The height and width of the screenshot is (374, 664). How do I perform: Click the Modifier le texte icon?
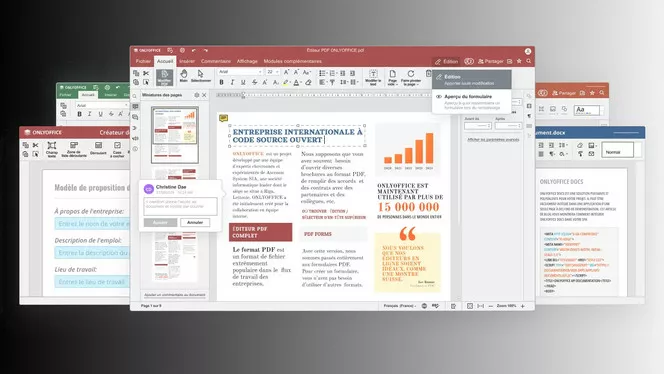tap(373, 74)
